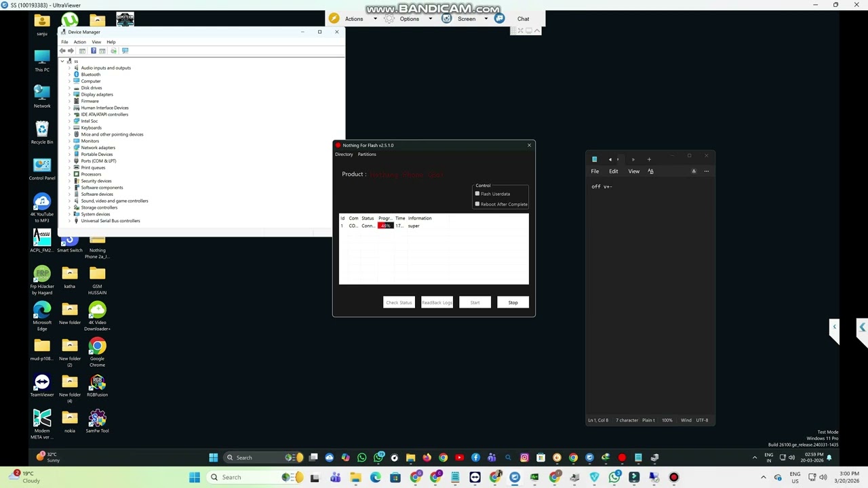Open 4K YouTube to MP3 shortcut

pos(42,208)
